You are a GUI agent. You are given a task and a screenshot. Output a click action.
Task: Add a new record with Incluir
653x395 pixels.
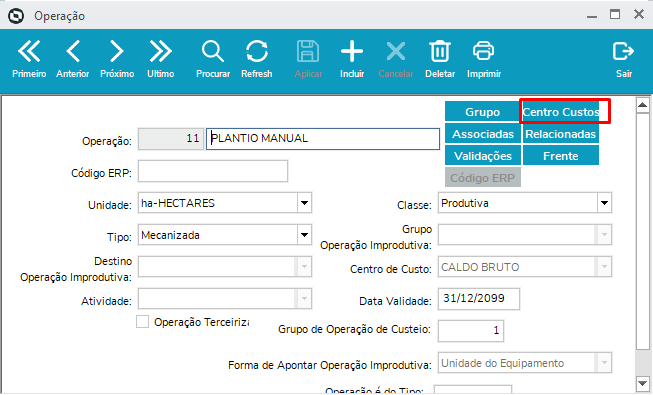(x=352, y=59)
